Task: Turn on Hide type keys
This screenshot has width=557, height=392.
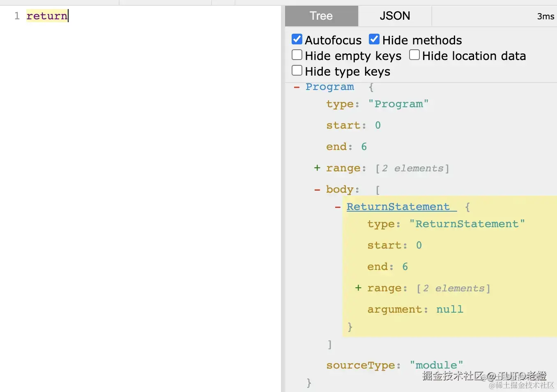Action: (x=297, y=71)
